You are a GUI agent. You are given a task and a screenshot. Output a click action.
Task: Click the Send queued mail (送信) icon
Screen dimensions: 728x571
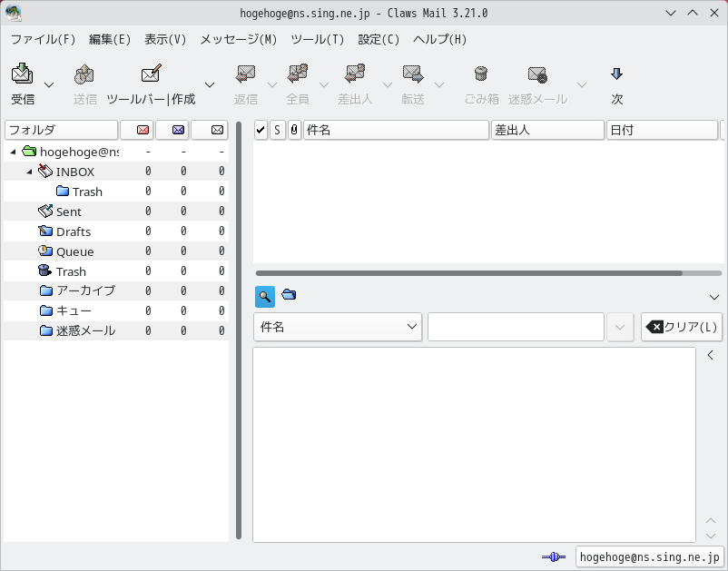tap(84, 74)
